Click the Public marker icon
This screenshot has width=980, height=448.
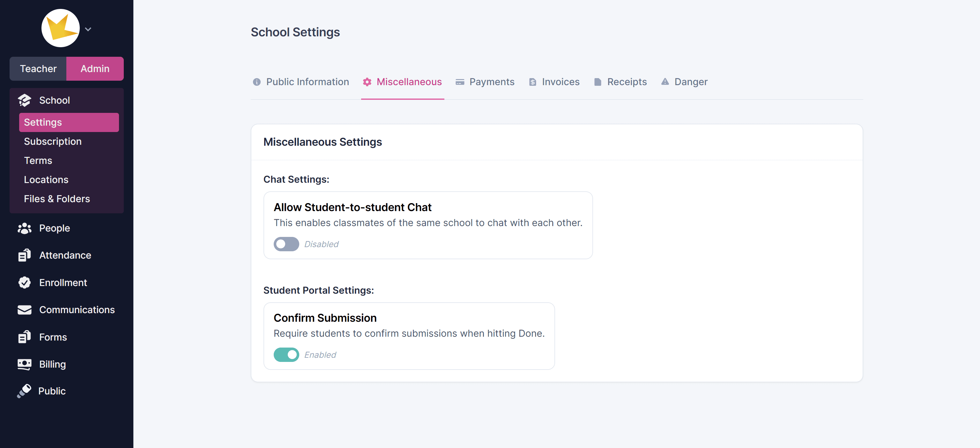pos(24,391)
